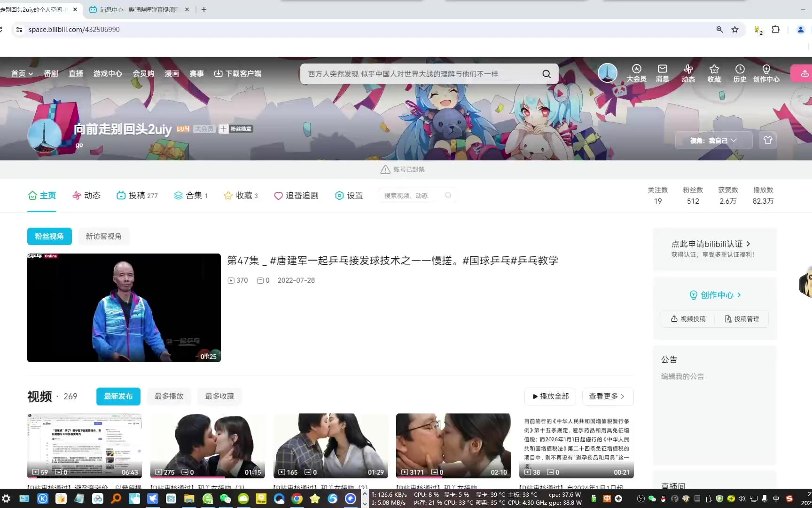Open the 收藏 3 tab
The width and height of the screenshot is (812, 508).
(x=241, y=195)
